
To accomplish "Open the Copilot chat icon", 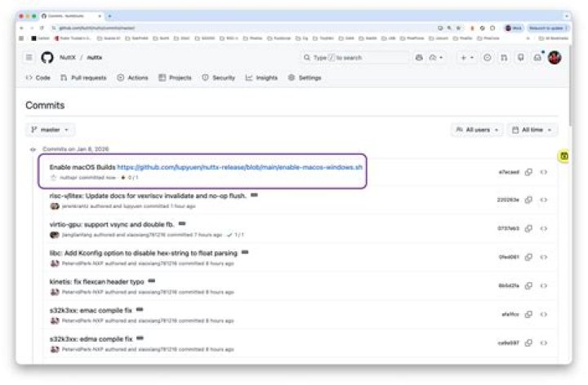I will click(x=419, y=57).
